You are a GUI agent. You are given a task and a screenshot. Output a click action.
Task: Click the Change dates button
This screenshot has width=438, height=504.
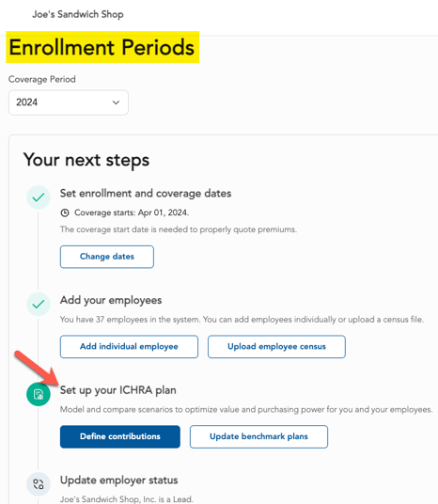pyautogui.click(x=107, y=257)
